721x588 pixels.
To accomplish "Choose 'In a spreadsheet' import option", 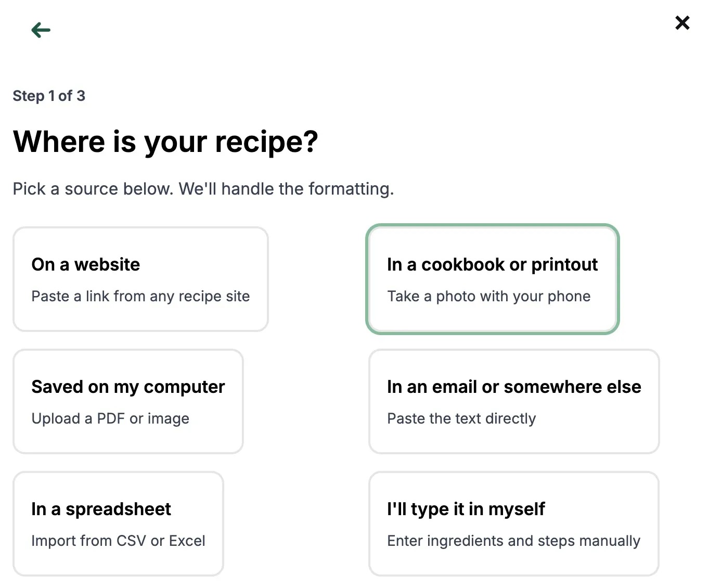I will 119,523.
